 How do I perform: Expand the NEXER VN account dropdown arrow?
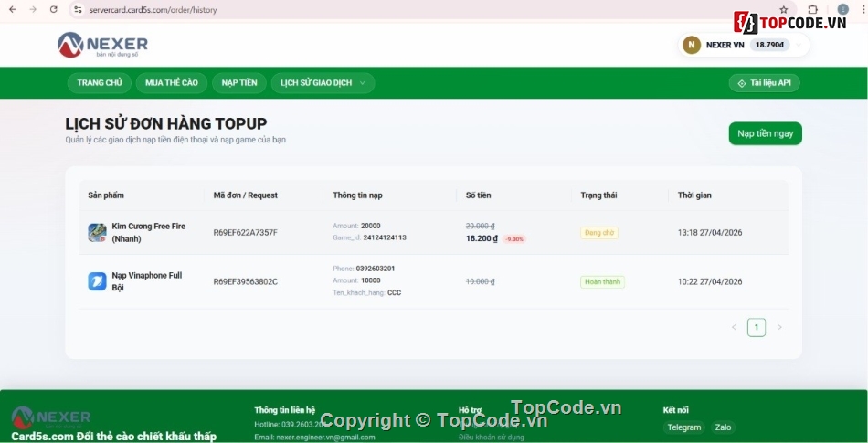[x=799, y=46]
